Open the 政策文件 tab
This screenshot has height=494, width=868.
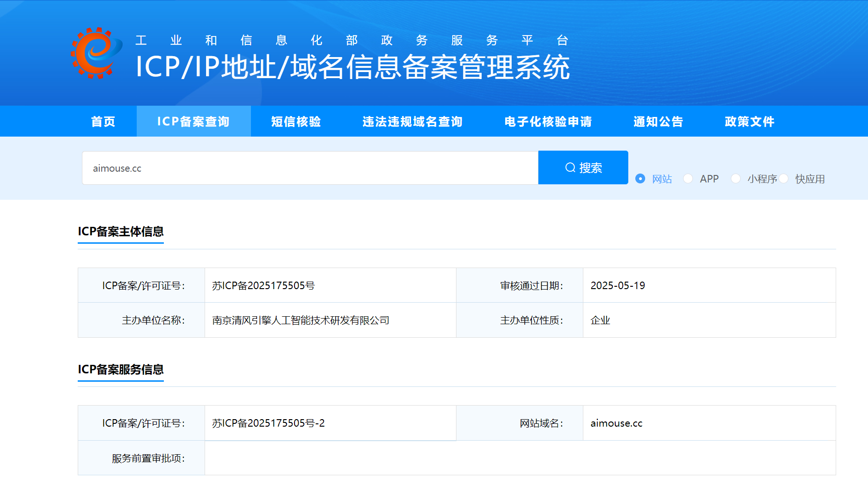tap(749, 122)
